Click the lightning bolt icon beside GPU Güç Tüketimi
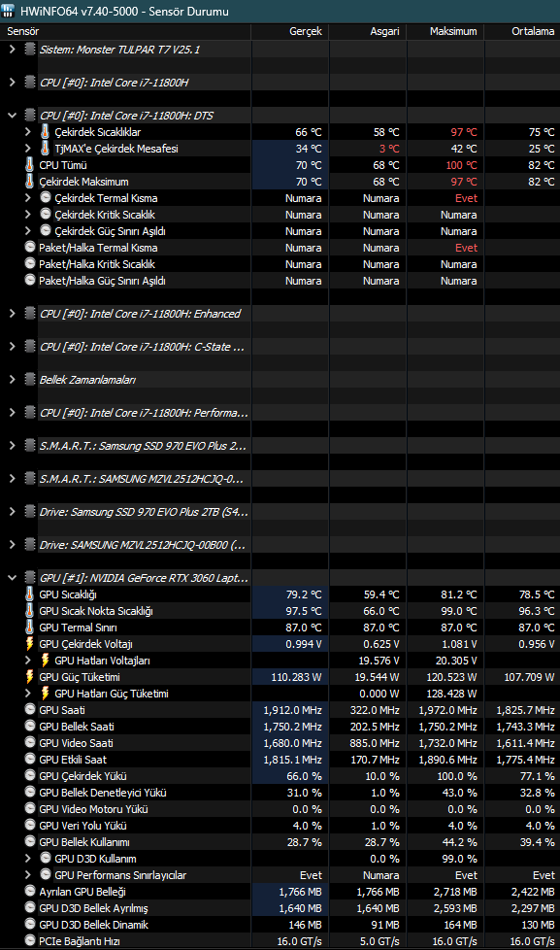This screenshot has height=950, width=560. coord(30,677)
